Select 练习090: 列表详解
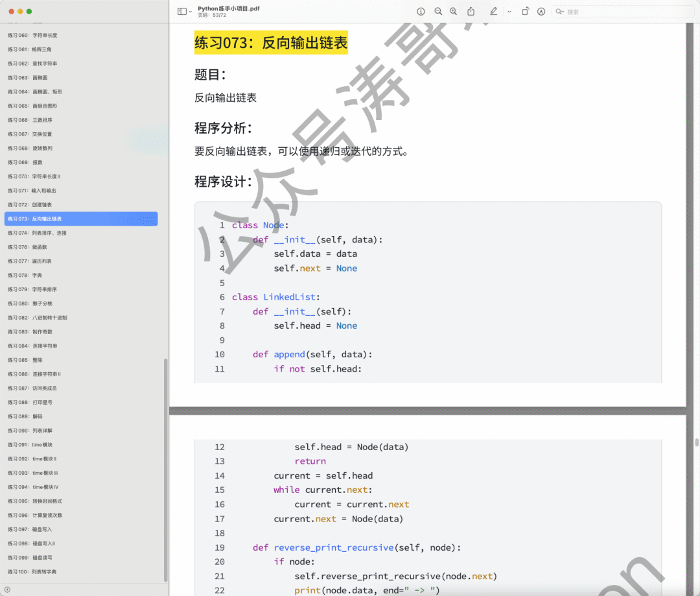This screenshot has height=596, width=700. tap(30, 431)
